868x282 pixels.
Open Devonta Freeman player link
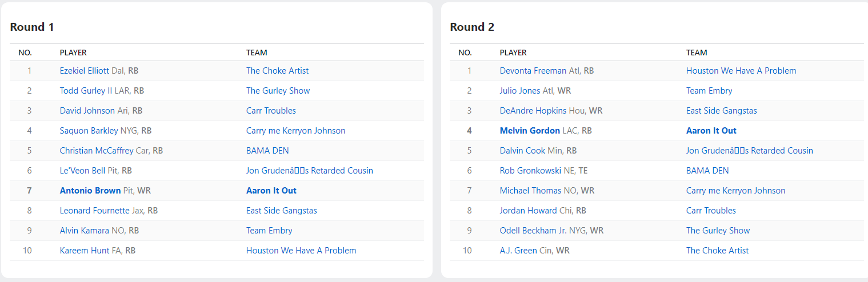533,71
